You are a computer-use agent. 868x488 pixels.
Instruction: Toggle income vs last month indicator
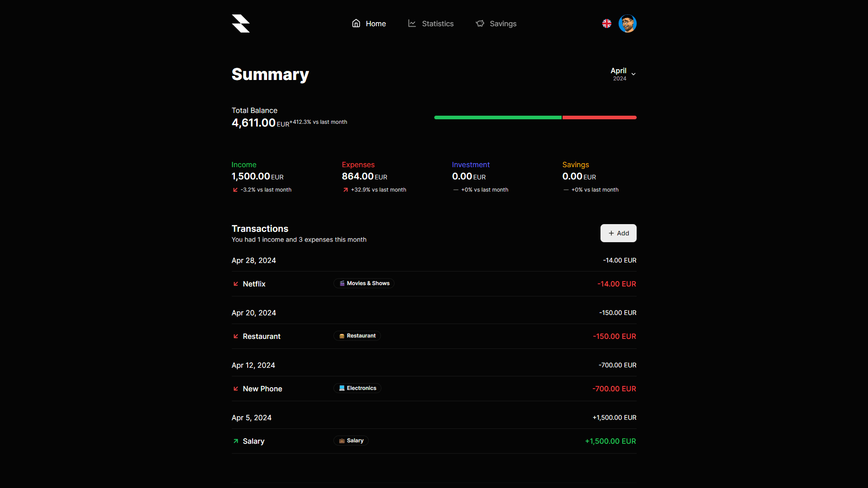262,189
